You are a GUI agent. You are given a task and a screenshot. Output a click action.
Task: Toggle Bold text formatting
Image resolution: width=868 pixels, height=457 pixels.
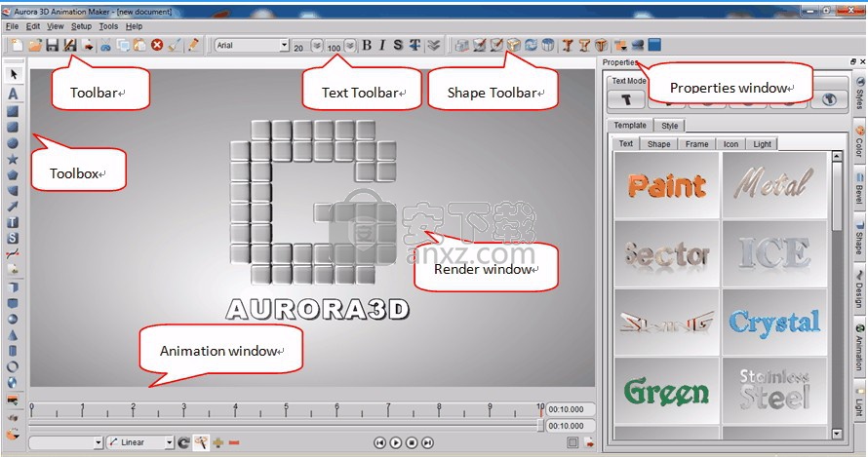(367, 46)
